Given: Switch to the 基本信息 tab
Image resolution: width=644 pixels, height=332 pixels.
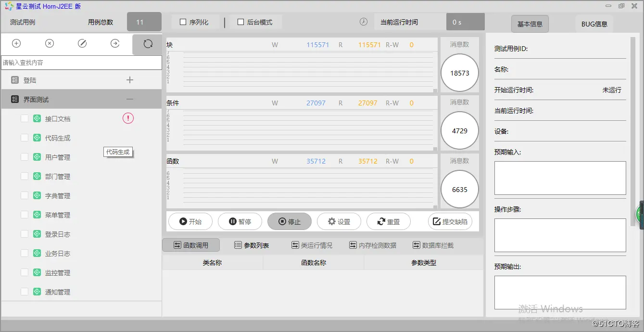Looking at the screenshot, I should point(530,24).
